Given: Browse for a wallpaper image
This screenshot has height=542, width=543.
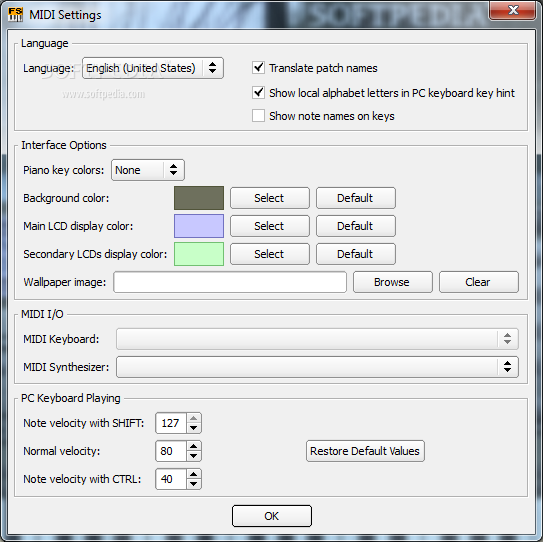Looking at the screenshot, I should click(x=393, y=282).
